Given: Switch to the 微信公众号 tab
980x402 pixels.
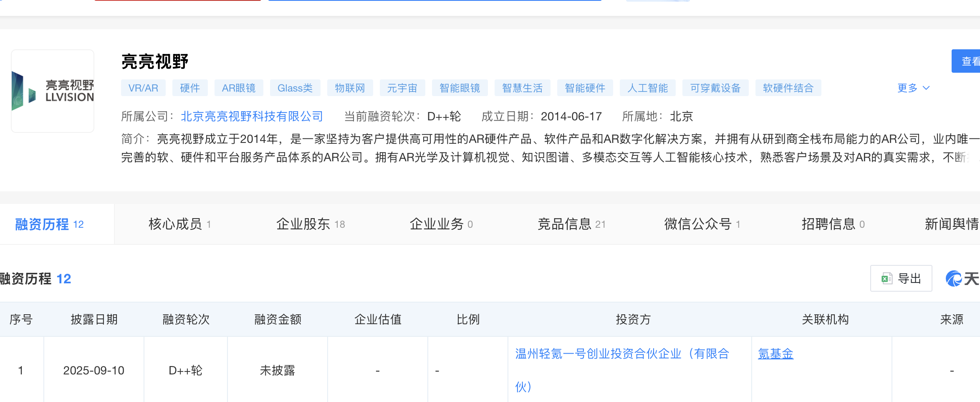Looking at the screenshot, I should click(702, 224).
